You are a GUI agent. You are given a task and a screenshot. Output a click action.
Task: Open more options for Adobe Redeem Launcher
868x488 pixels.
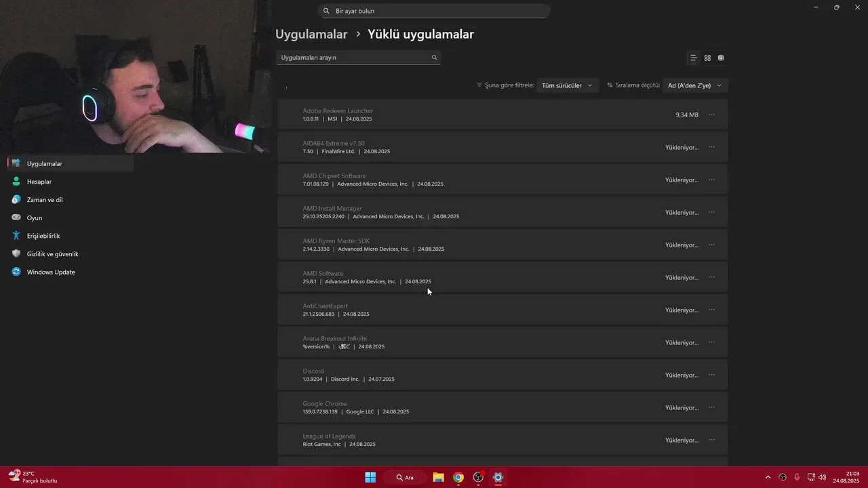[711, 115]
